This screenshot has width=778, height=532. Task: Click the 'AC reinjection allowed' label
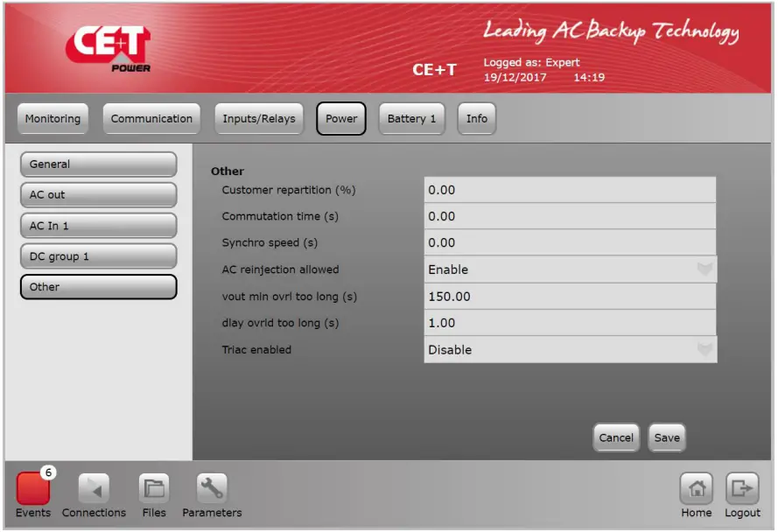[280, 269]
